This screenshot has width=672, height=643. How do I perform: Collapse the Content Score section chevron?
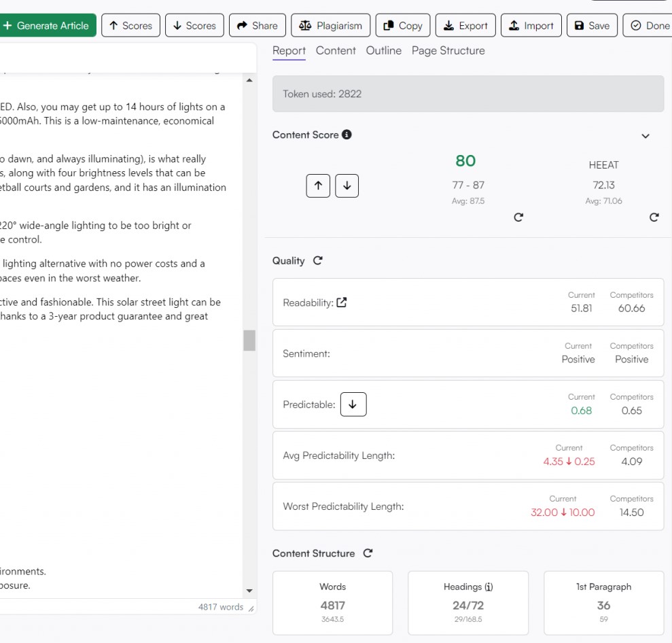646,136
